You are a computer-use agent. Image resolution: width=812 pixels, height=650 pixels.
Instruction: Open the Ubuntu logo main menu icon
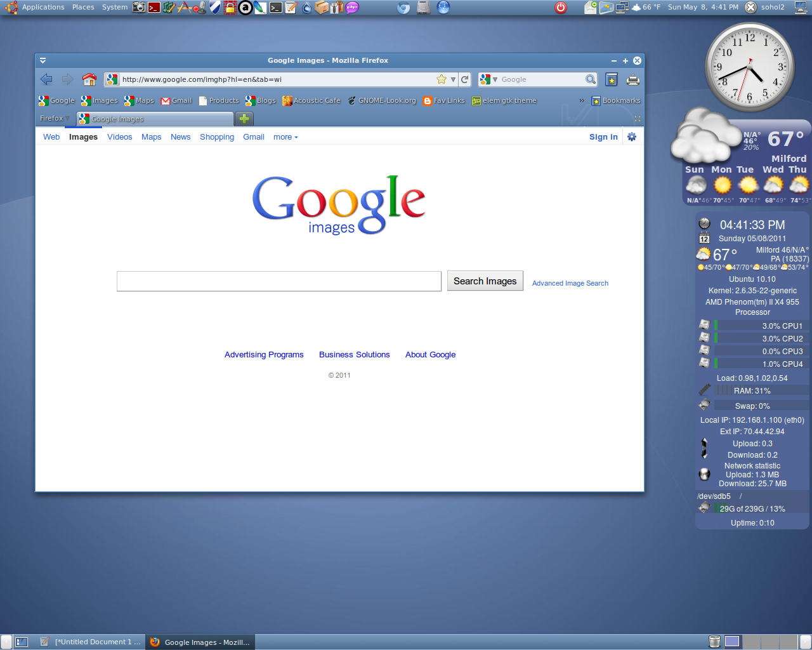(11, 8)
